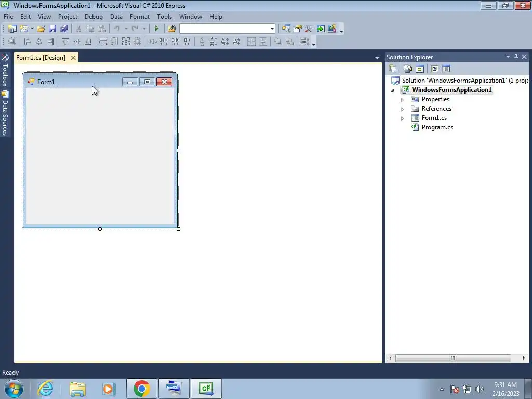Click the View Designer icon in Solution Explorer
The height and width of the screenshot is (399, 532).
[x=446, y=69]
